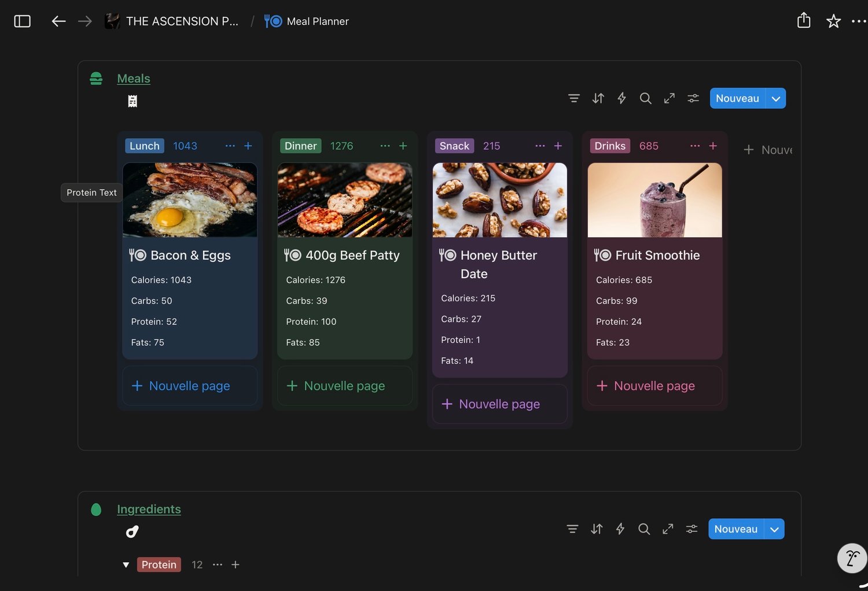Image resolution: width=868 pixels, height=591 pixels.
Task: Open the Honey Butter Date card title
Action: pyautogui.click(x=499, y=264)
